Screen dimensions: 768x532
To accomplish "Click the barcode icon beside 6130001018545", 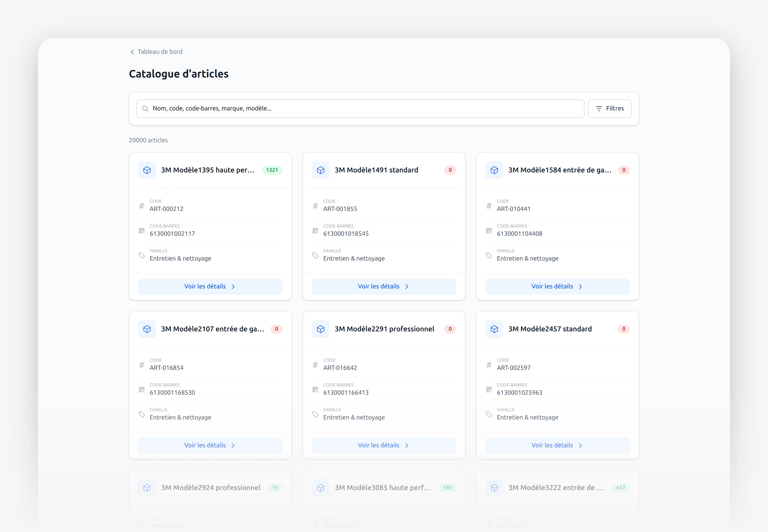I will pos(315,231).
